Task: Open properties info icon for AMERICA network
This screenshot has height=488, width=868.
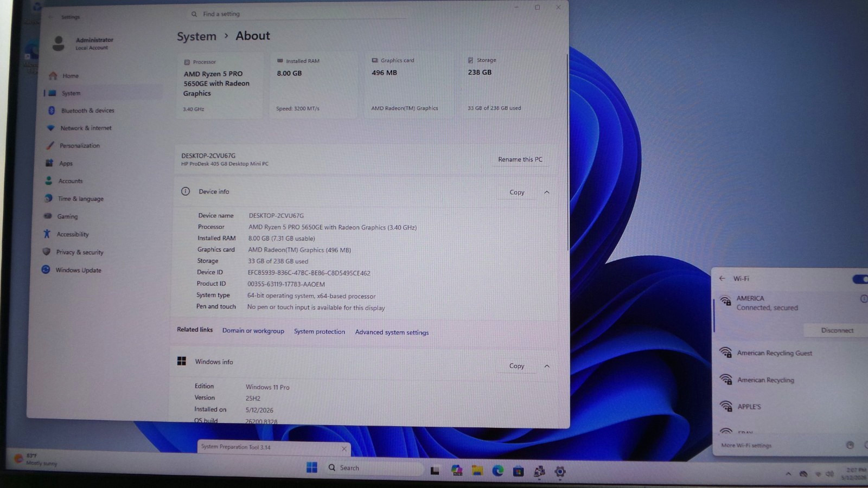Action: click(x=864, y=299)
